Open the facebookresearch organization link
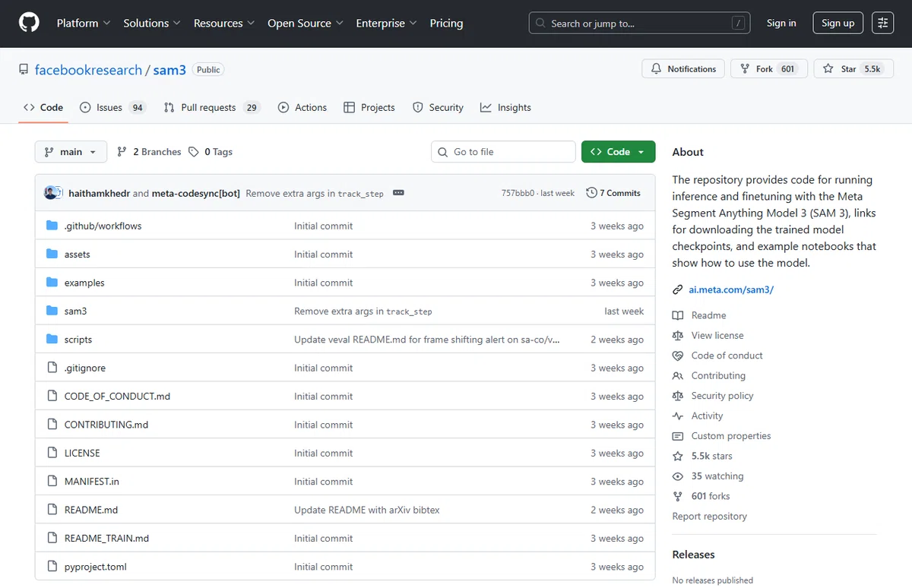912x588 pixels. (88, 70)
